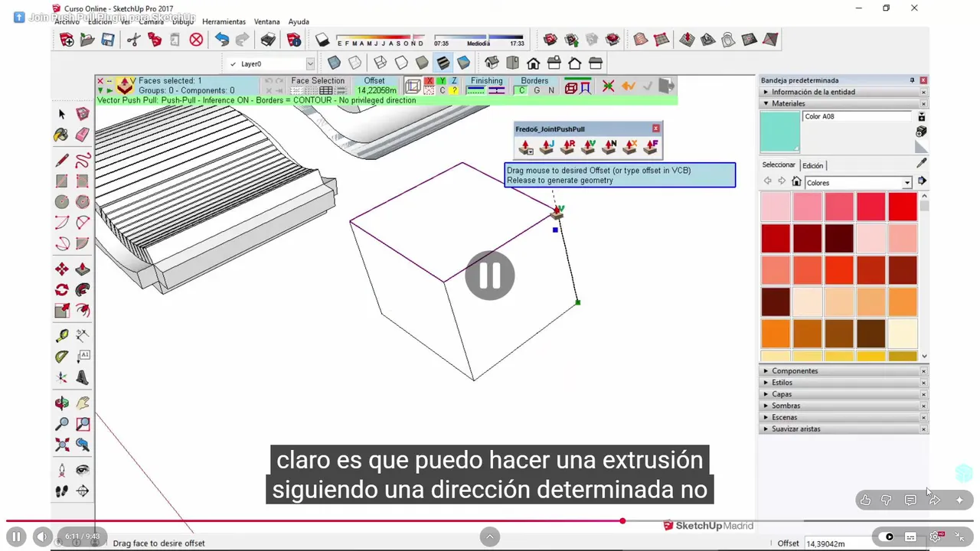
Task: Choose Normal Push Pull N icon
Action: pyautogui.click(x=609, y=146)
